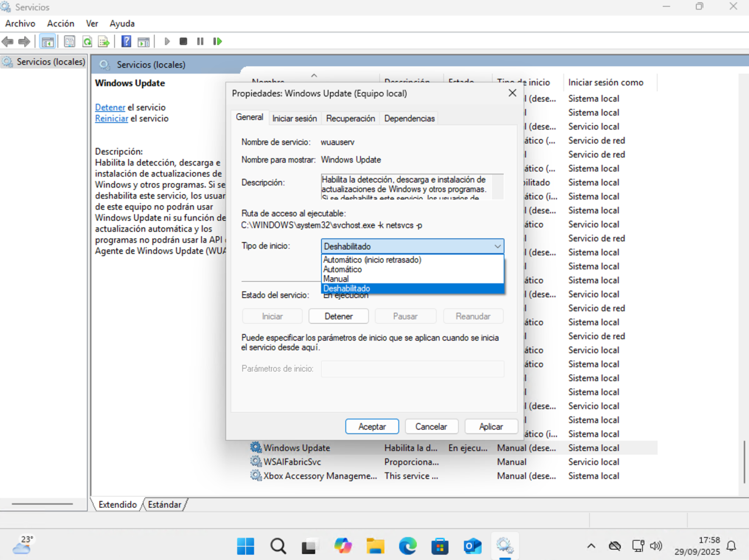This screenshot has width=749, height=560.
Task: Select Manual startup option
Action: pos(412,279)
